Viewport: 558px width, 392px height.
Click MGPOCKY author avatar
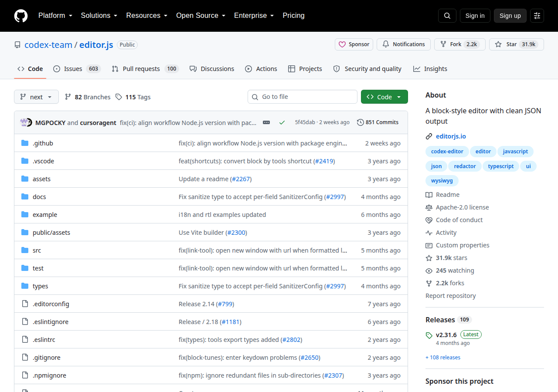coord(24,122)
